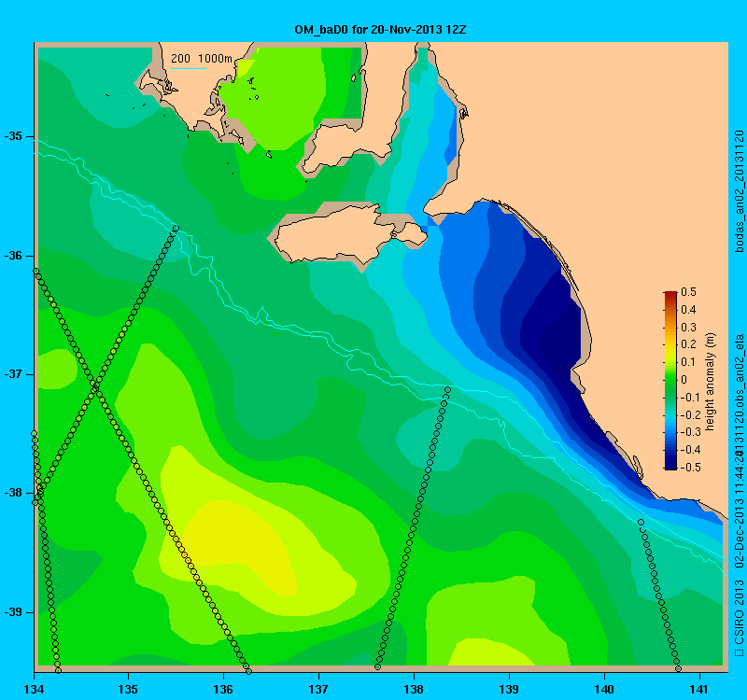Click the '-0.5' colorbar tick label
Screen dimensions: 747x700
689,468
